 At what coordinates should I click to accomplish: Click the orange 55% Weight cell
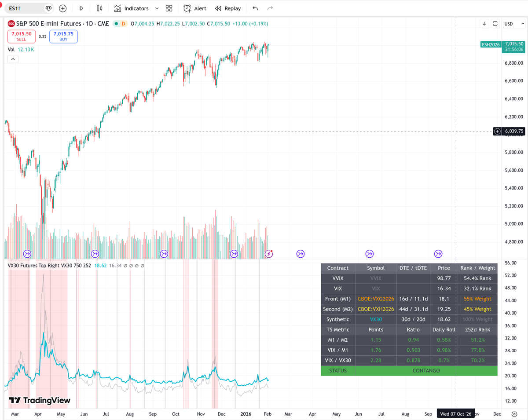[477, 299]
